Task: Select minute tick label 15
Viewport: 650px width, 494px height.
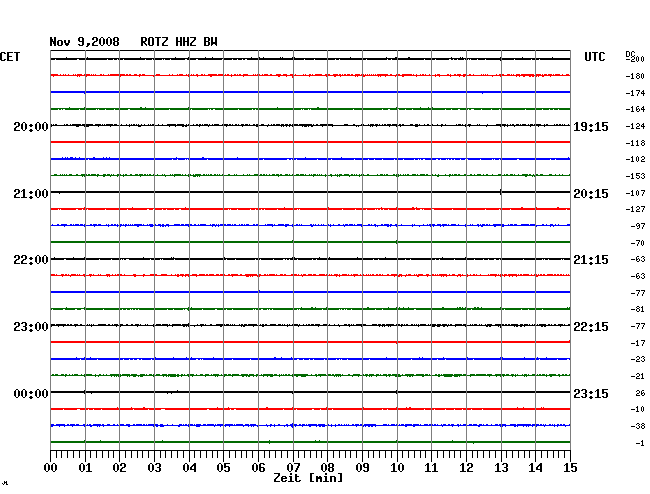Action: tap(570, 467)
